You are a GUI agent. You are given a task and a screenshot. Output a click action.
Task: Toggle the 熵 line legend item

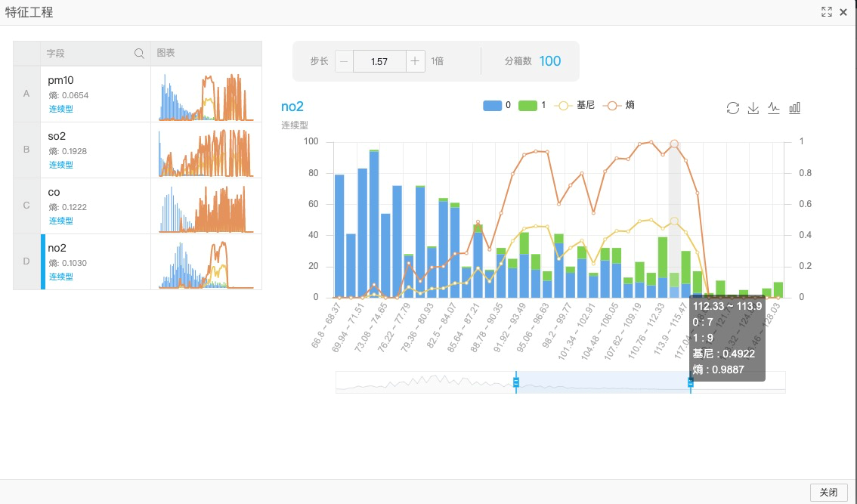619,105
